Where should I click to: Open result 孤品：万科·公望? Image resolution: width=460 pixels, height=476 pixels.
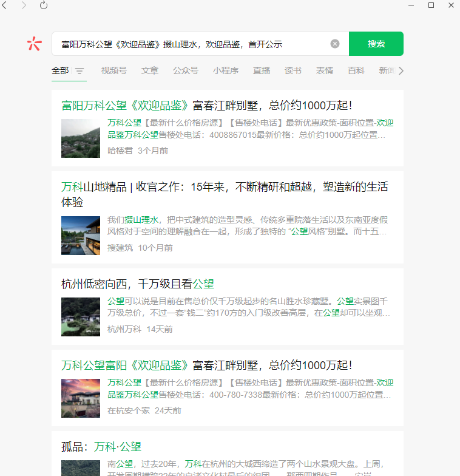[101, 447]
